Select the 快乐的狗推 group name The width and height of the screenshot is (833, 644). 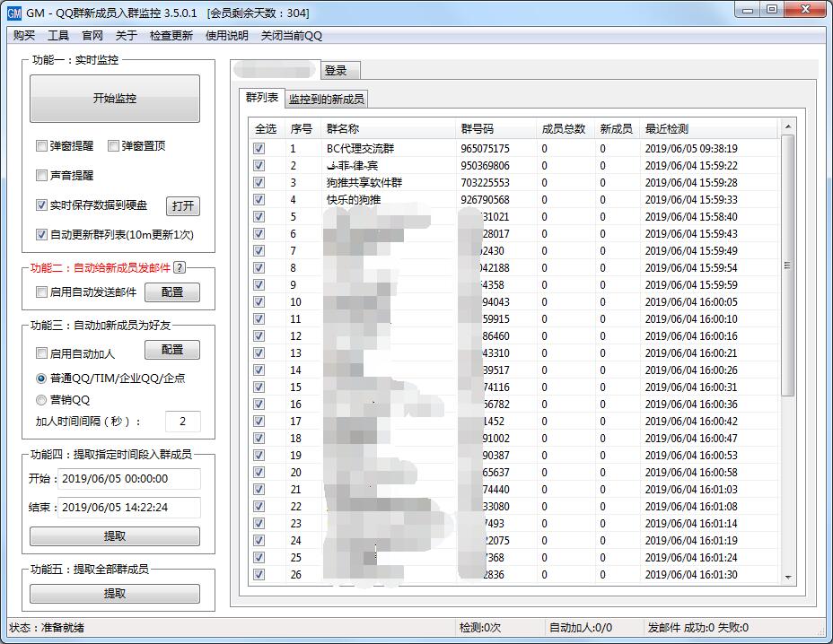tap(354, 200)
